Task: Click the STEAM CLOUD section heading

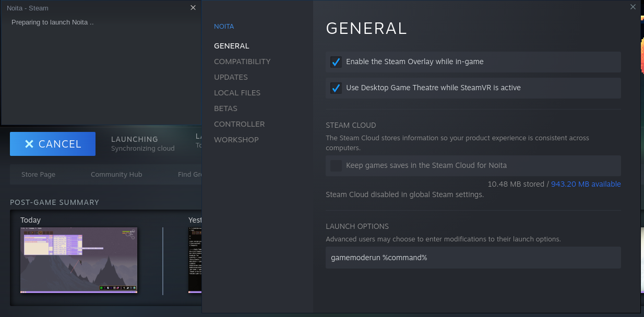Action: [x=351, y=126]
